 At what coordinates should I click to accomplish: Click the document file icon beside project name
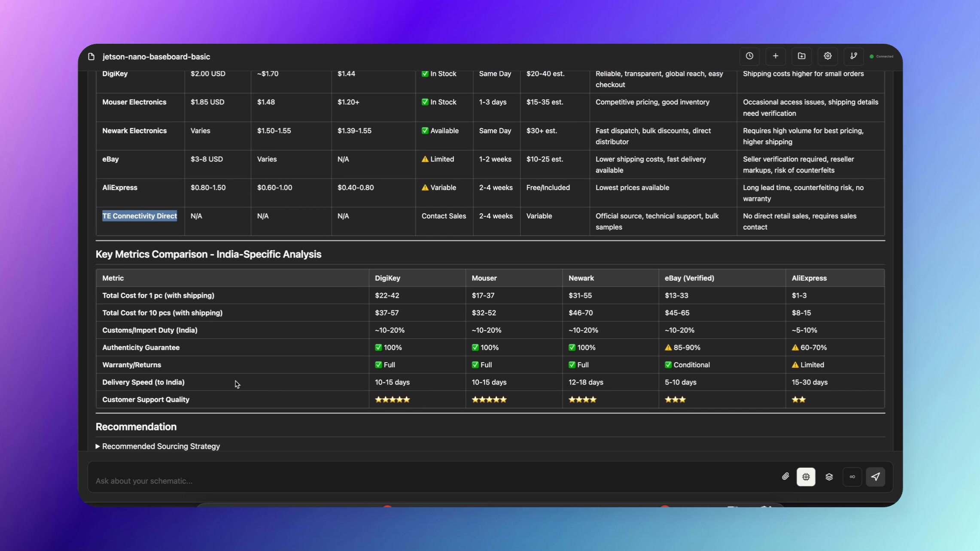tap(91, 57)
